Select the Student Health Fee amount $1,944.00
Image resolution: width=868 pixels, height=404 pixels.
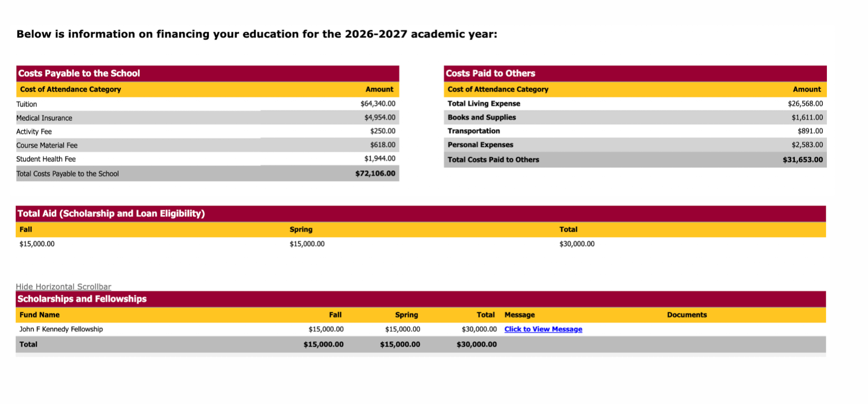pyautogui.click(x=380, y=159)
